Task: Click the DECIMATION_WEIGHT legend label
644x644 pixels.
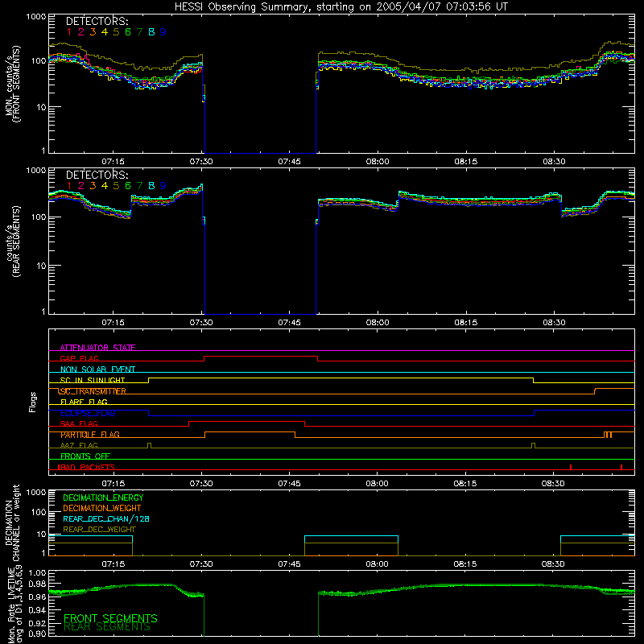Action: pyautogui.click(x=102, y=508)
